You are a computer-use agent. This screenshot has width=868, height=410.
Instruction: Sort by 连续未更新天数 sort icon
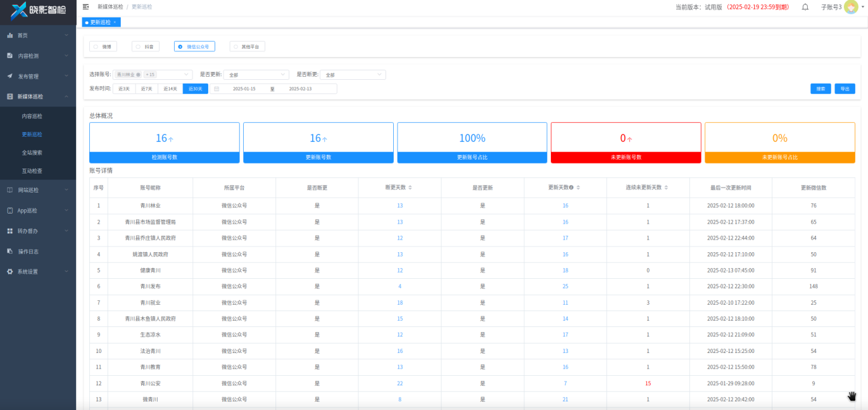click(x=666, y=188)
